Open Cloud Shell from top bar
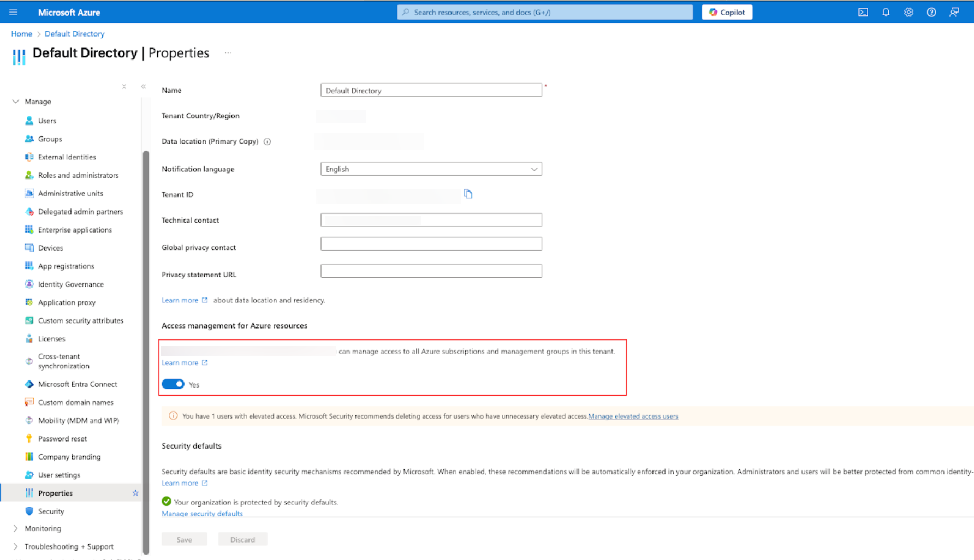Viewport: 974px width, 560px height. click(863, 12)
